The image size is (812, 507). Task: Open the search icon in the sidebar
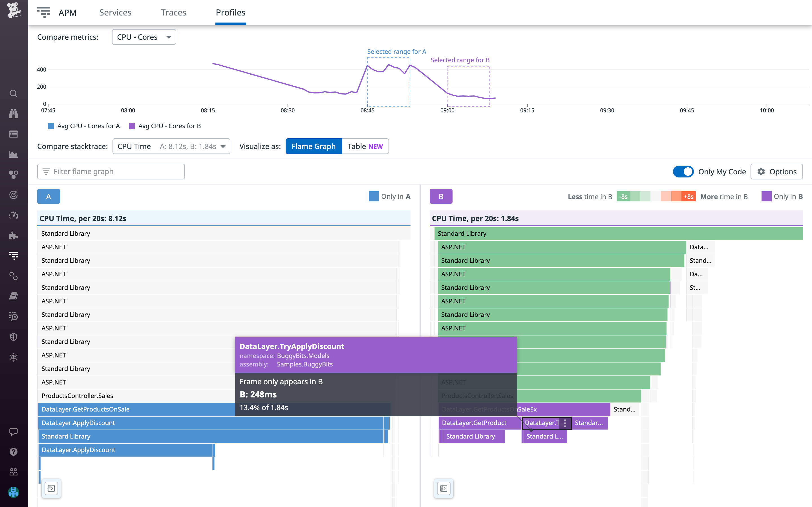(14, 94)
